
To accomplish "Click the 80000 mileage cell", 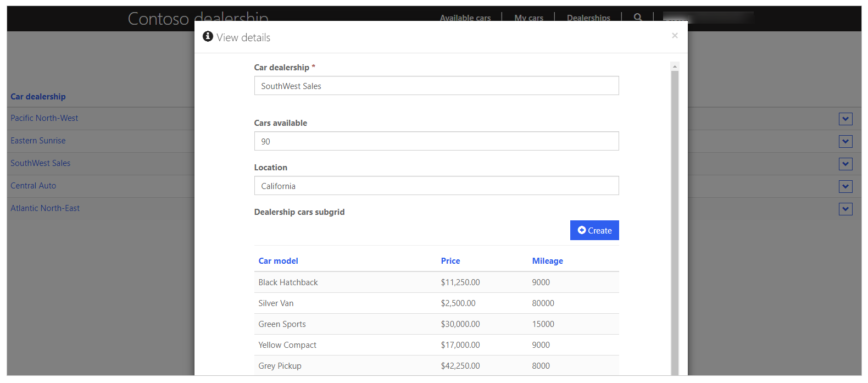I will pos(543,303).
